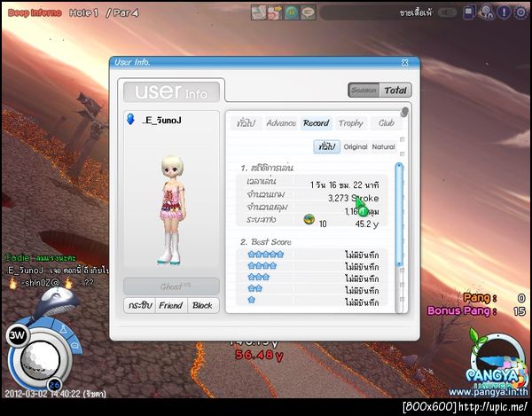Click the กระซิบ whisper button
This screenshot has width=532, height=416.
(x=139, y=305)
